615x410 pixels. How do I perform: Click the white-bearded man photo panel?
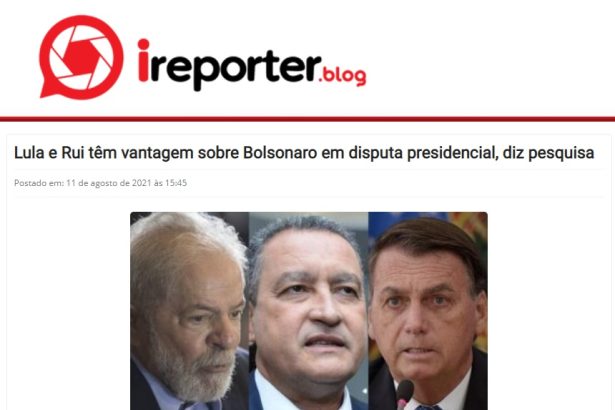click(x=190, y=311)
